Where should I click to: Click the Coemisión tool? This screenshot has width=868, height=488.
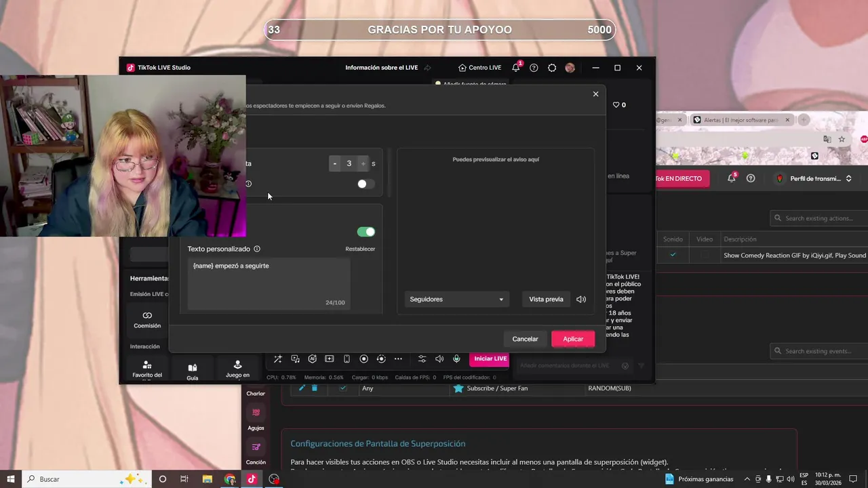(x=147, y=320)
